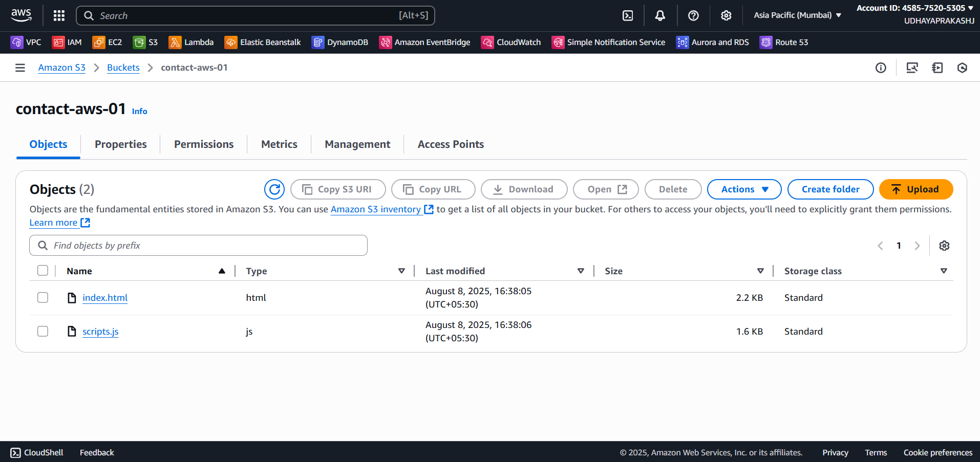The height and width of the screenshot is (462, 980).
Task: Open the CloudWatch shortcut
Action: point(511,42)
